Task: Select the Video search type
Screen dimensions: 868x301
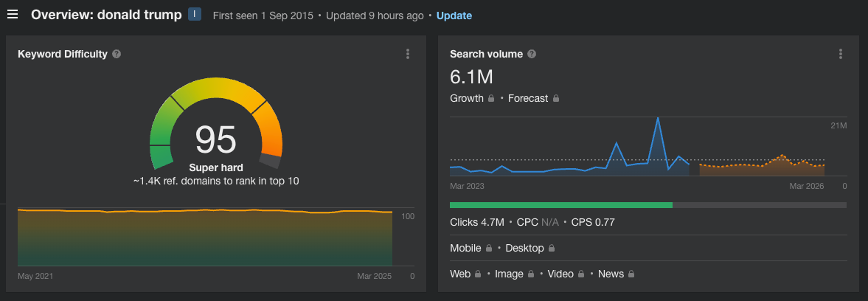Action: pos(560,274)
